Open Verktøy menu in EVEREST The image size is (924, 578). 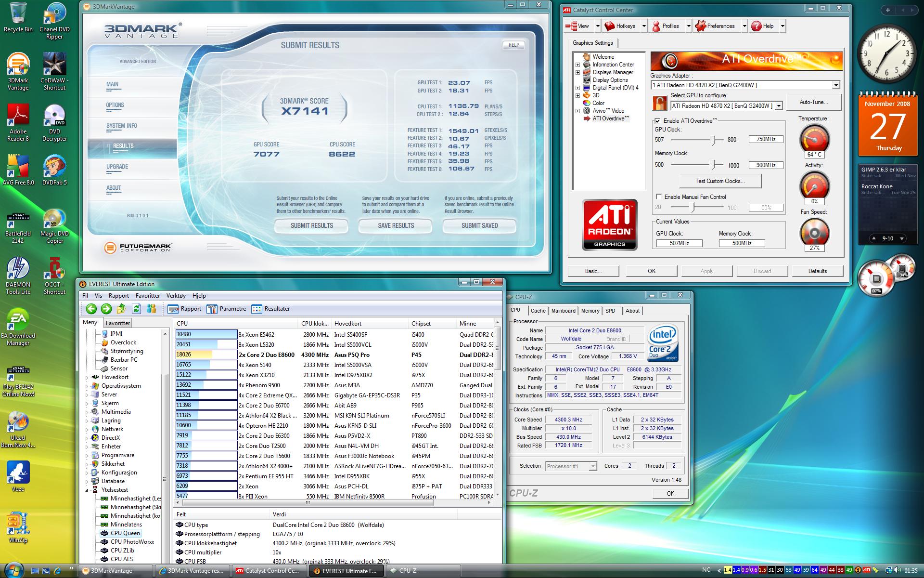[x=176, y=296]
